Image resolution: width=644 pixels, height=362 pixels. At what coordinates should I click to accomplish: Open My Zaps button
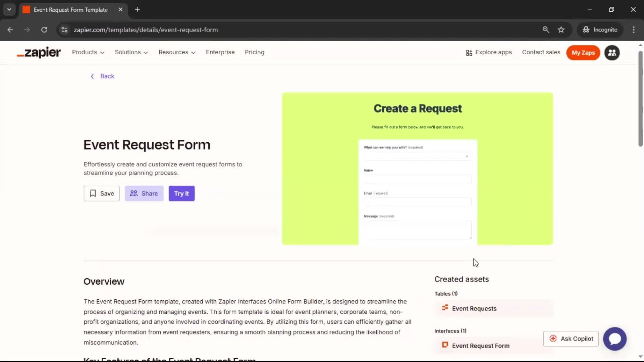pos(583,53)
